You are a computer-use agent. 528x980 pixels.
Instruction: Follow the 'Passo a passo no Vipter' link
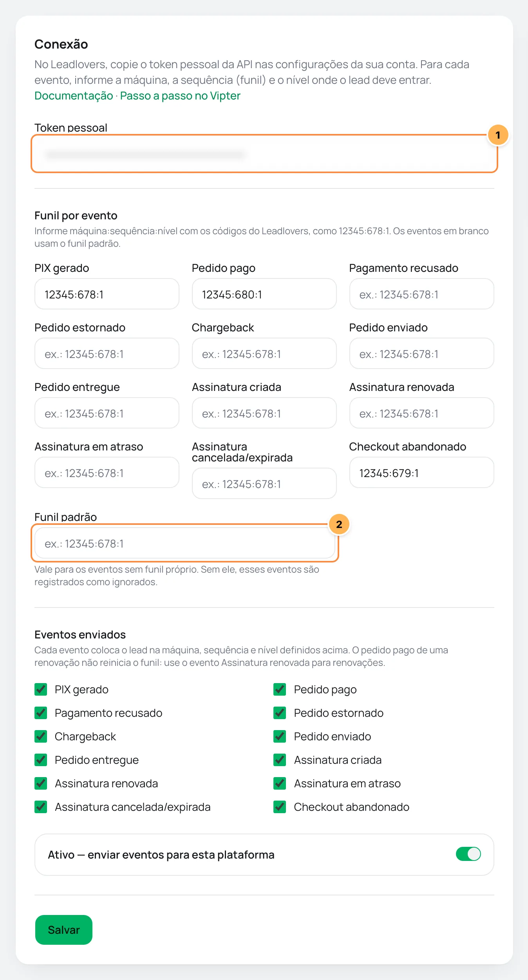180,96
